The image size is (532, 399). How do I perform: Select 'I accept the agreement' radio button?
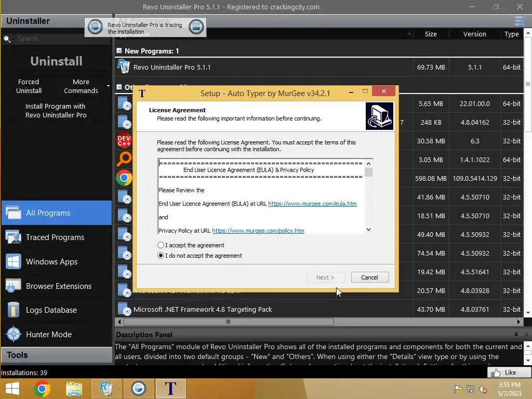161,245
